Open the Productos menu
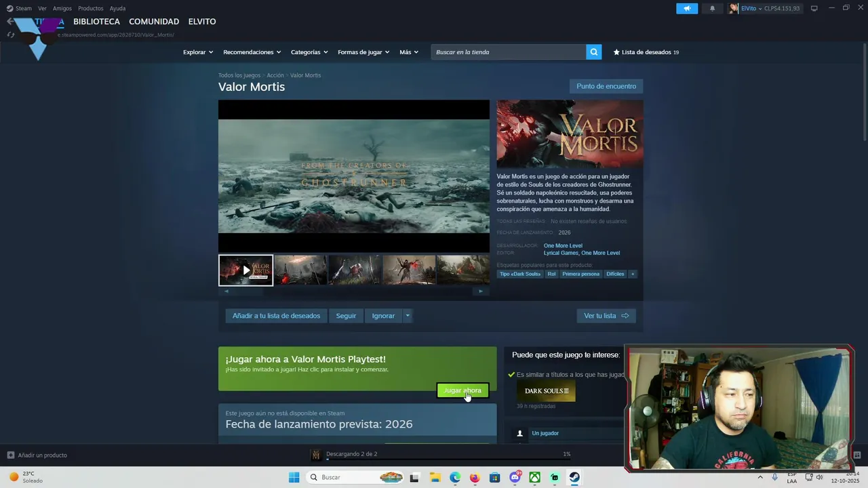868x488 pixels. [x=91, y=8]
